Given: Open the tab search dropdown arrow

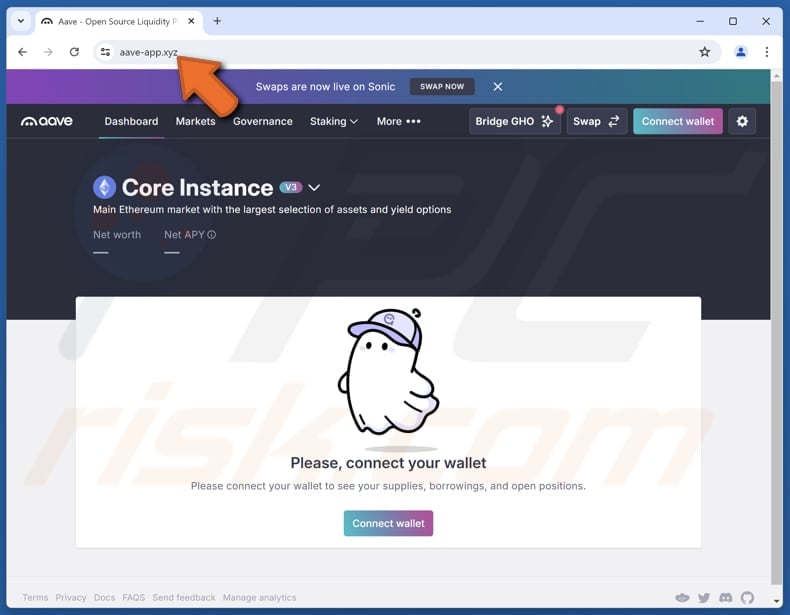Looking at the screenshot, I should tap(21, 21).
